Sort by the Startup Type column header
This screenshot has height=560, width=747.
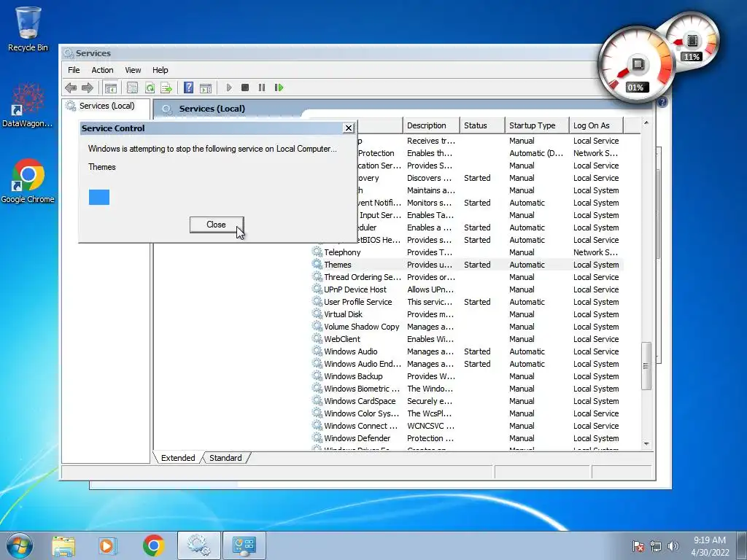click(537, 125)
